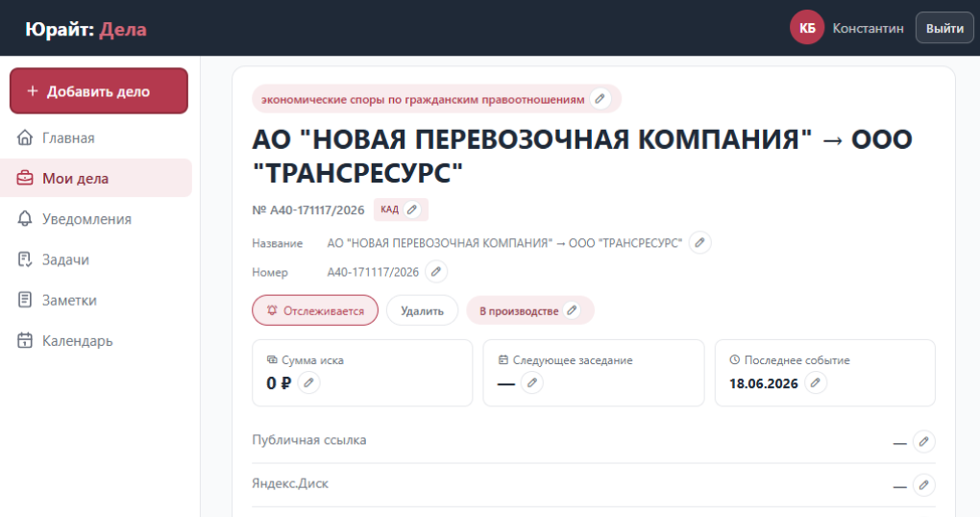Edit Сумма иска value pencil

(x=308, y=382)
